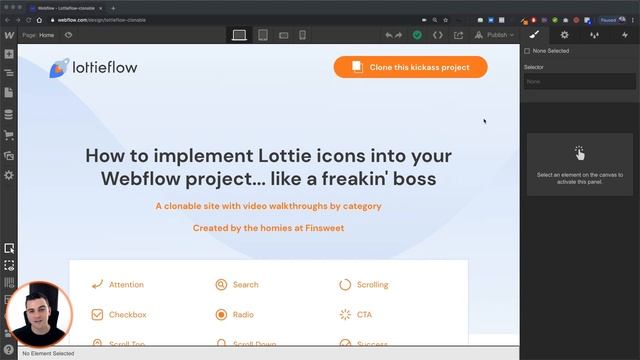
Task: Switch to the Element Settings gear tab
Action: coord(564,35)
